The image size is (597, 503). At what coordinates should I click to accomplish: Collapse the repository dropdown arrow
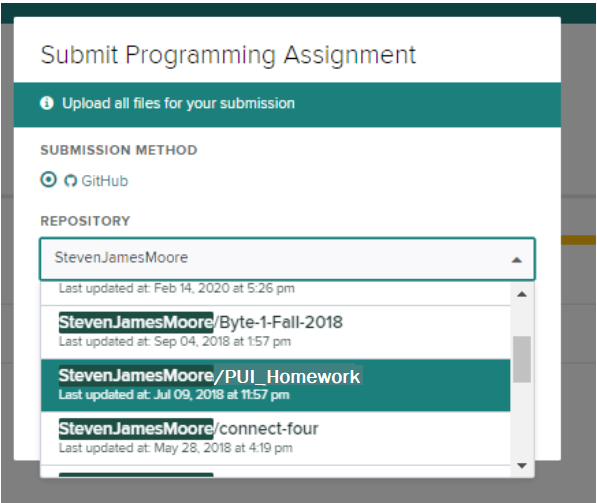(517, 260)
